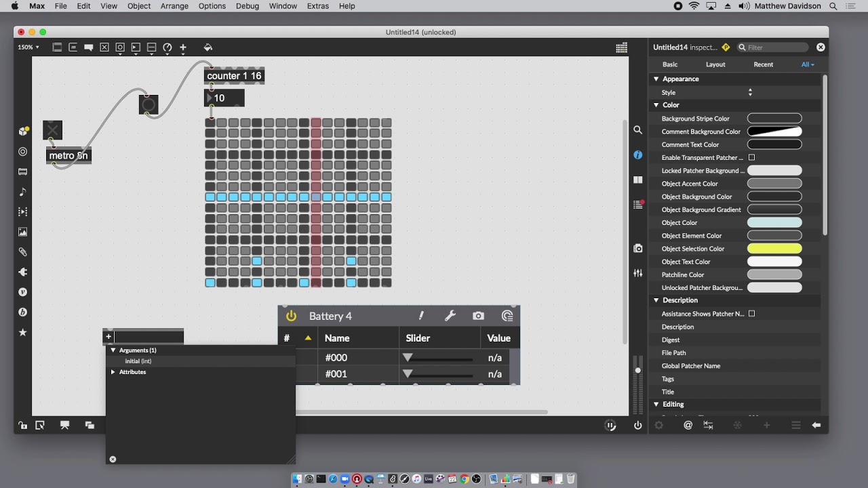Open the Extras menu
The image size is (868, 488).
click(x=317, y=6)
